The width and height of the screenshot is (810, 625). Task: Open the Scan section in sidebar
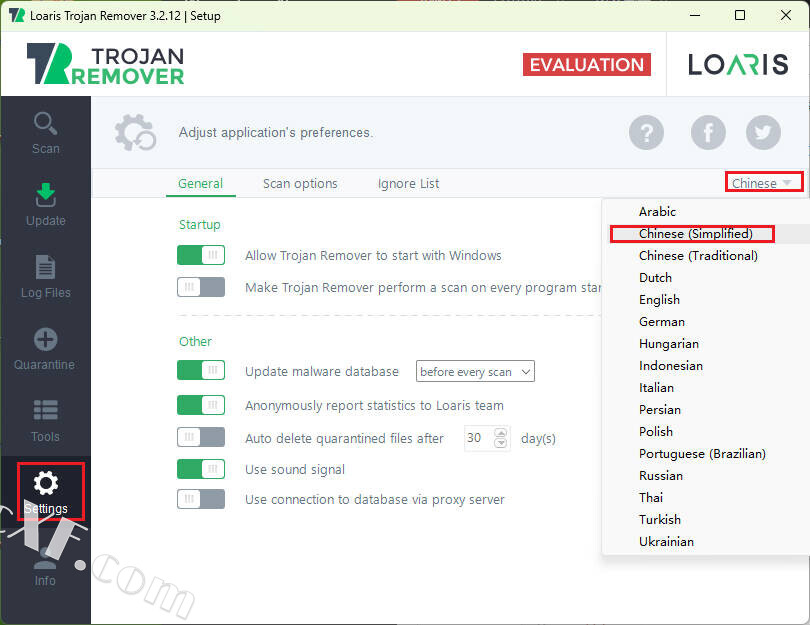click(x=45, y=132)
